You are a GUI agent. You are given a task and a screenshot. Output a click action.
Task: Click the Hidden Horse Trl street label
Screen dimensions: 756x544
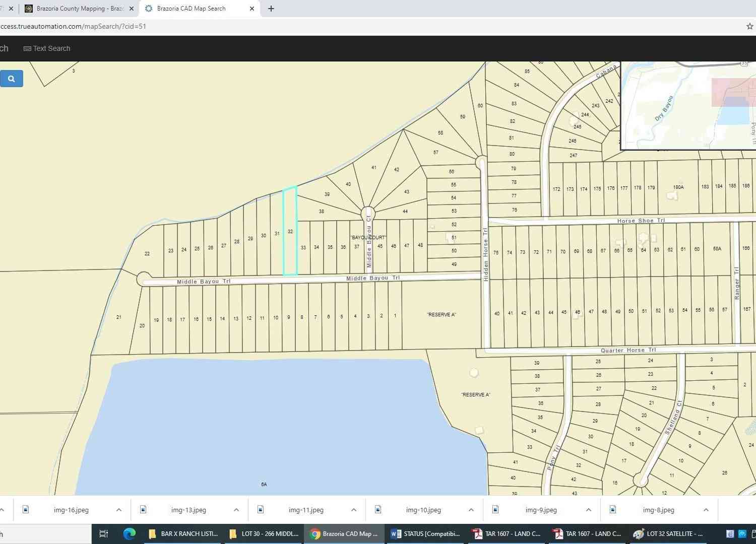(486, 254)
